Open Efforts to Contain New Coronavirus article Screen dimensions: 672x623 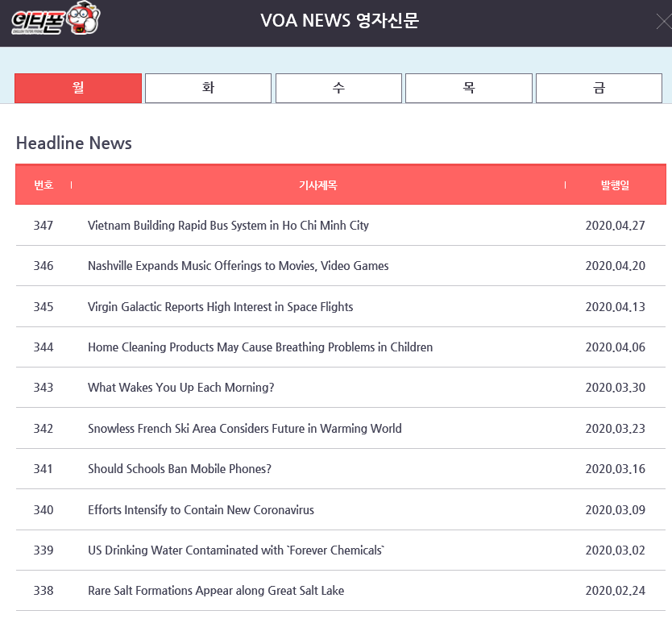[201, 510]
